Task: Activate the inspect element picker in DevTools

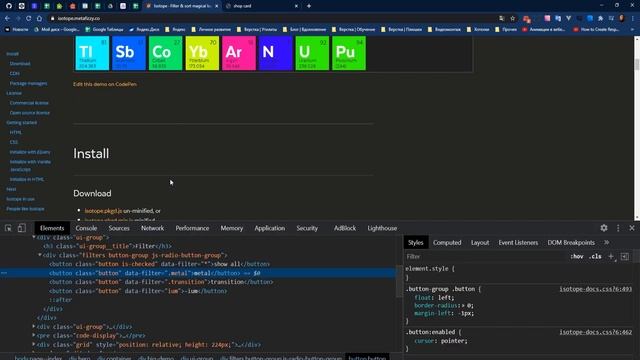Action: 8,228
